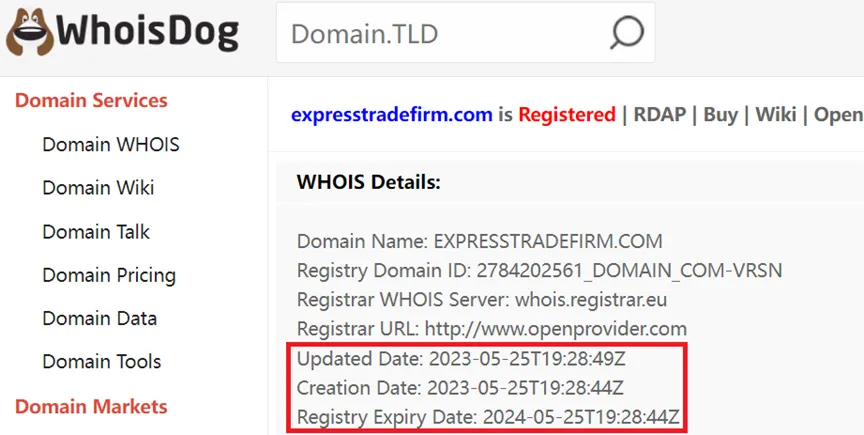Focus the Domain.TLD search field
Screen dimensions: 864x435
[x=465, y=33]
